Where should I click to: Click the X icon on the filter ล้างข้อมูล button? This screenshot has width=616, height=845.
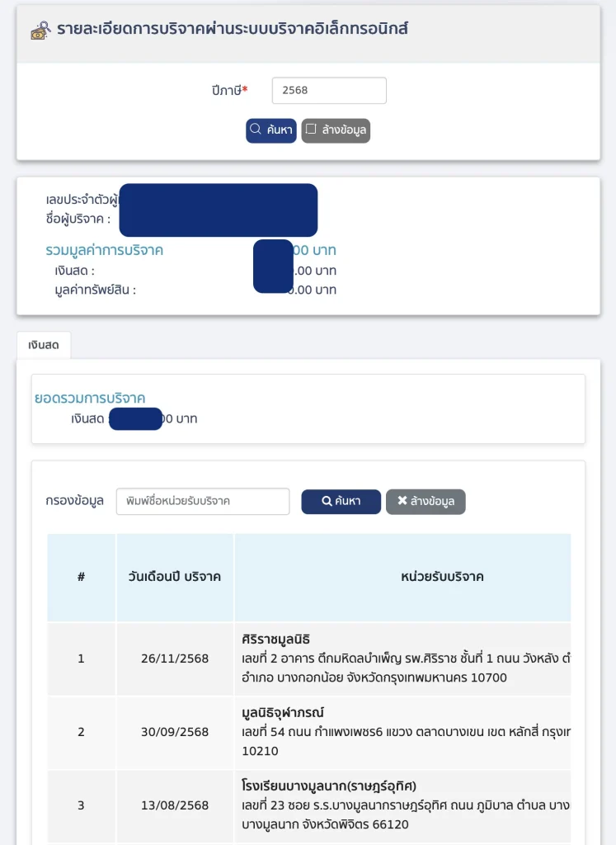[402, 501]
